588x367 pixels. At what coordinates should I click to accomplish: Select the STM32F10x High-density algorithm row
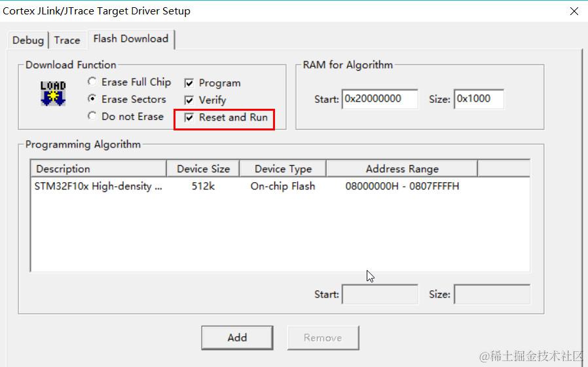(x=280, y=186)
